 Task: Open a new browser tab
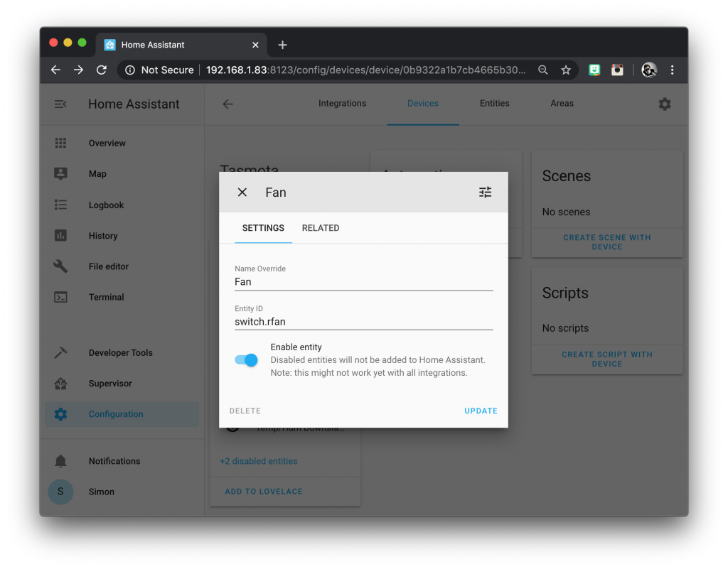[x=282, y=45]
